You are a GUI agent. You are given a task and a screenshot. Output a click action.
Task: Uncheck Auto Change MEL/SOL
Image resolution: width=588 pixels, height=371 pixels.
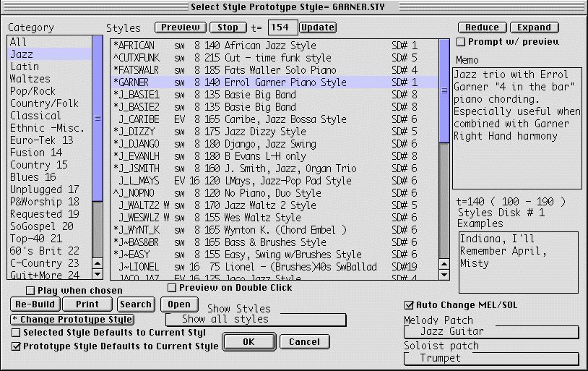point(410,304)
